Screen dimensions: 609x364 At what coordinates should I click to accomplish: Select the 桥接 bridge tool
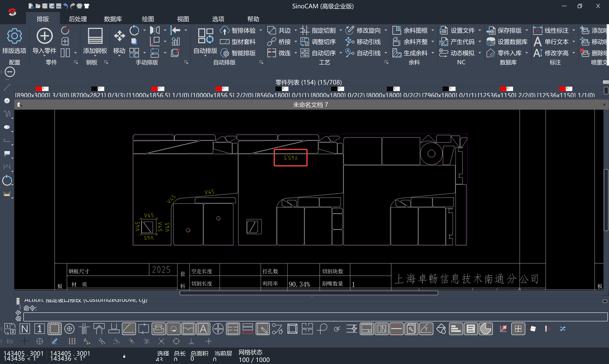[280, 42]
